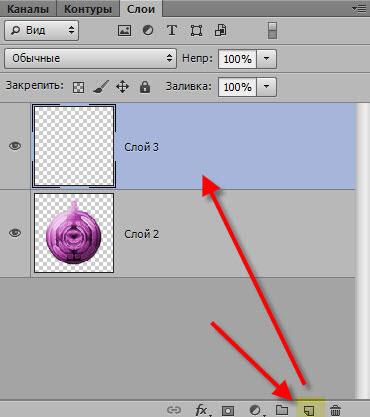370x417 pixels.
Task: Click the Заливка fill value field
Action: point(237,87)
